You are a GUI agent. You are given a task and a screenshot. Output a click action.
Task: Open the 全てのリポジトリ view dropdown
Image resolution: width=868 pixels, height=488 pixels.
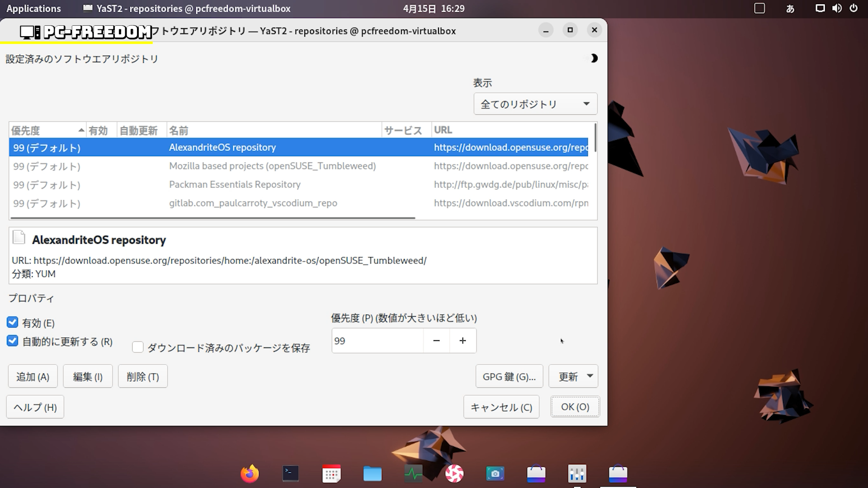click(x=535, y=104)
